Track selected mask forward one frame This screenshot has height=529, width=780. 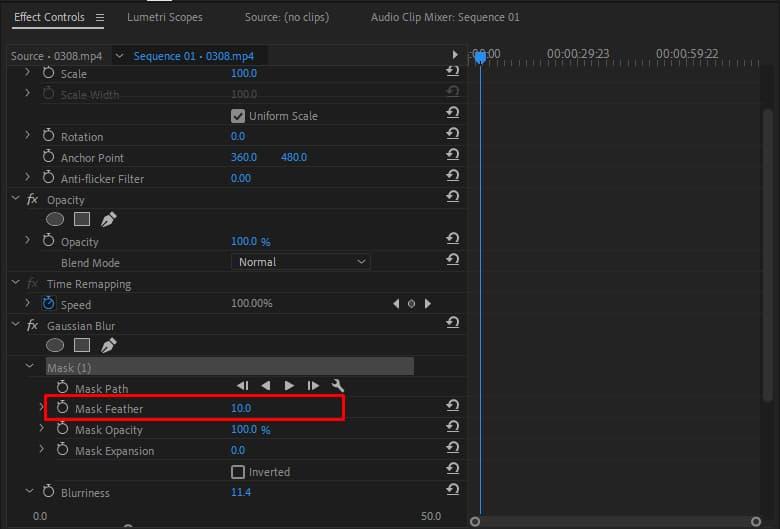tap(312, 386)
